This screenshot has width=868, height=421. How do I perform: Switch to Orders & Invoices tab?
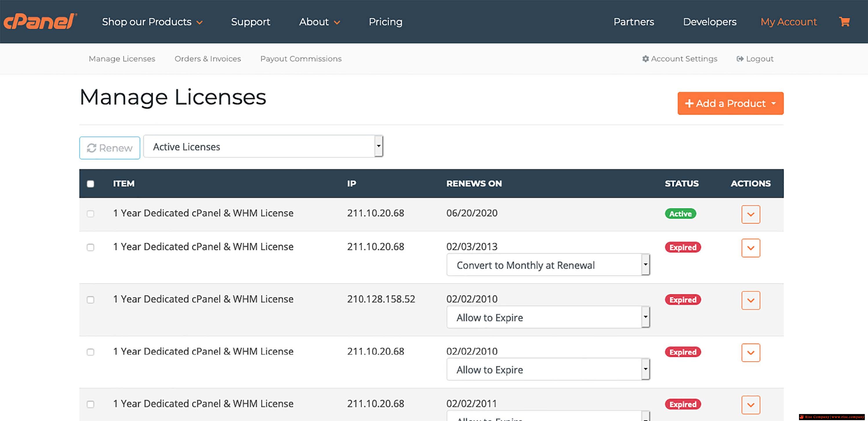(x=208, y=59)
